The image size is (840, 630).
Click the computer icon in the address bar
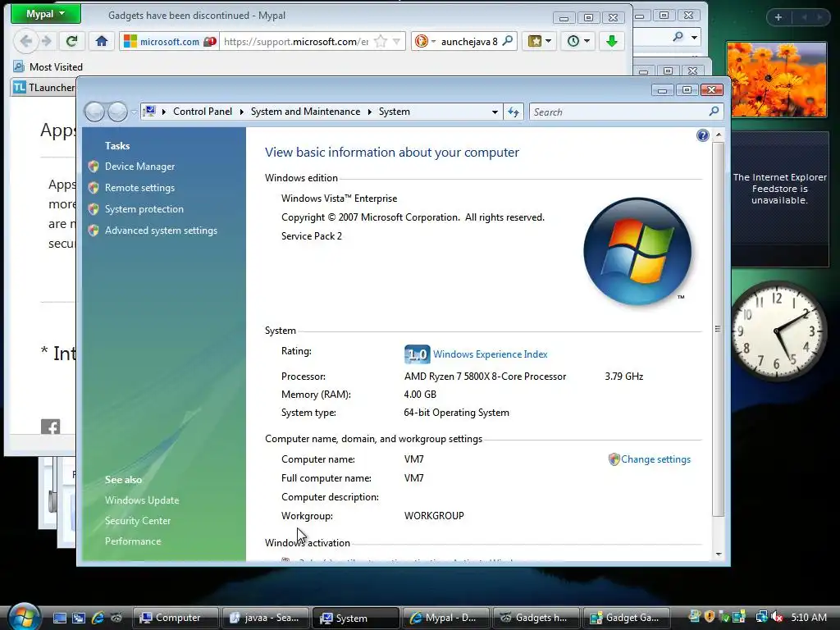click(149, 112)
